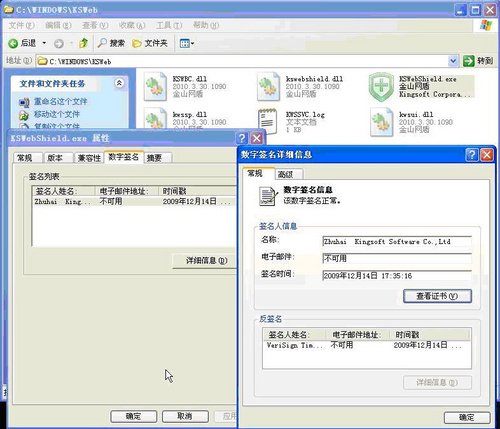
Task: Collapse the File and Folder Tasks panel
Action: pyautogui.click(x=119, y=83)
